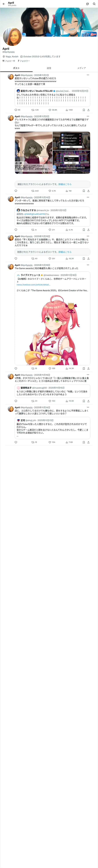Switch to the 返信 tab

pyautogui.click(x=49, y=68)
